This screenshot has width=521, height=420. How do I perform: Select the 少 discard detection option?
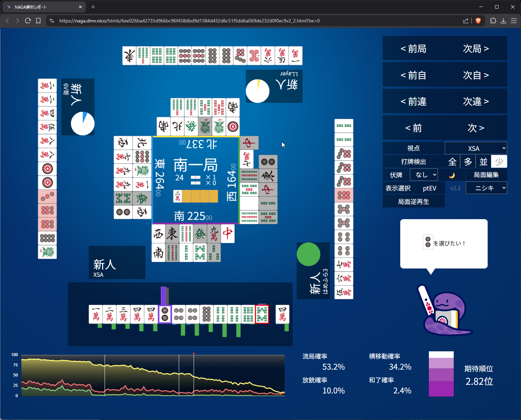pos(499,162)
